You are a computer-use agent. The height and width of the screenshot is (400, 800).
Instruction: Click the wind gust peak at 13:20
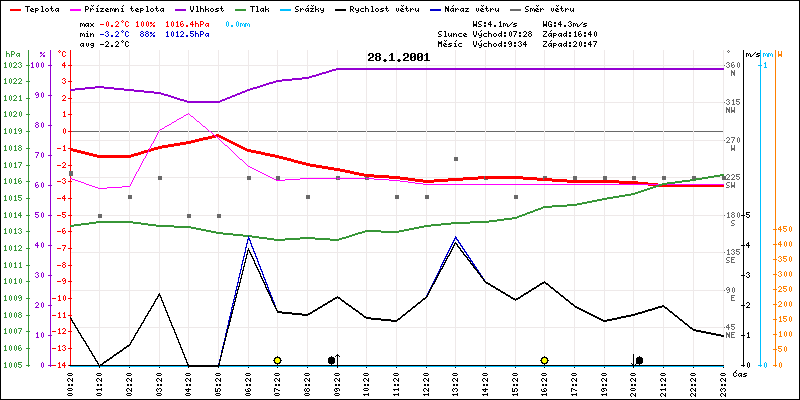[456, 238]
